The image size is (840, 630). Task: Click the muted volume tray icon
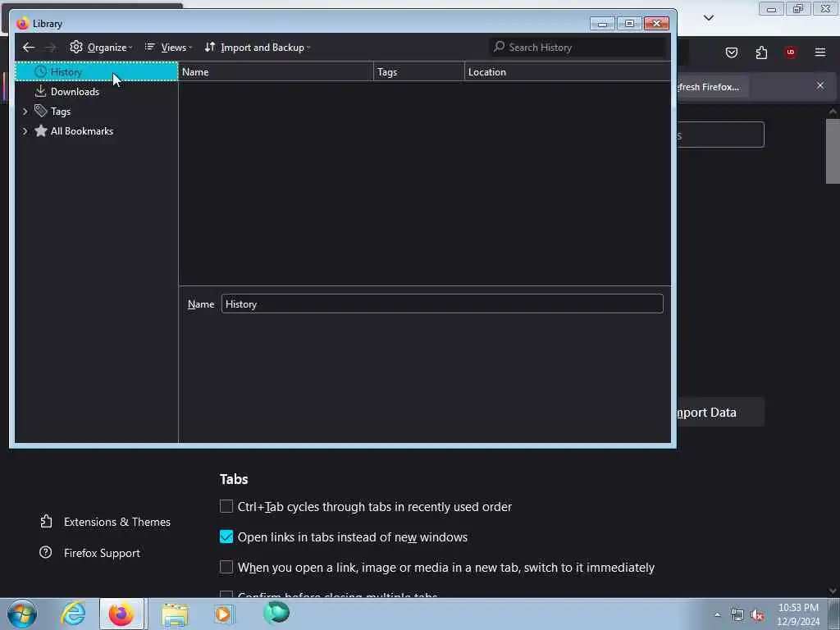click(x=757, y=615)
